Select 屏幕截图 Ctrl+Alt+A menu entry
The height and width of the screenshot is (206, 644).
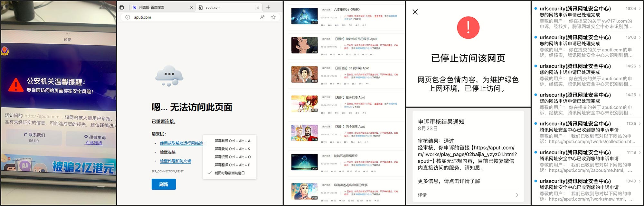coord(232,141)
